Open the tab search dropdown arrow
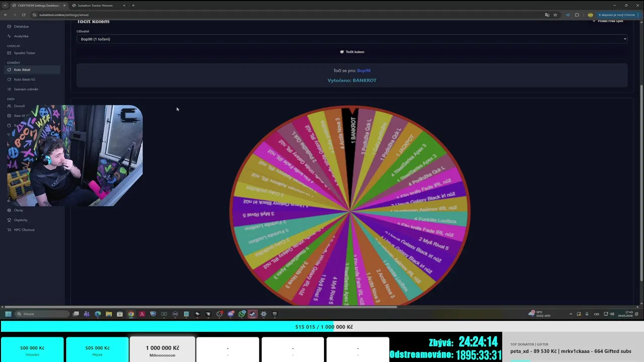This screenshot has height=362, width=644. [x=5, y=6]
